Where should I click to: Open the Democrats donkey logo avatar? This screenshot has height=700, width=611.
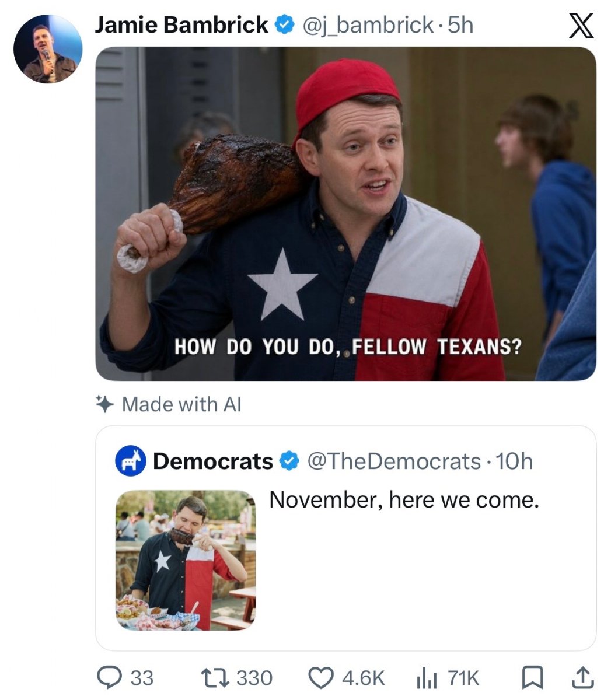pyautogui.click(x=130, y=461)
